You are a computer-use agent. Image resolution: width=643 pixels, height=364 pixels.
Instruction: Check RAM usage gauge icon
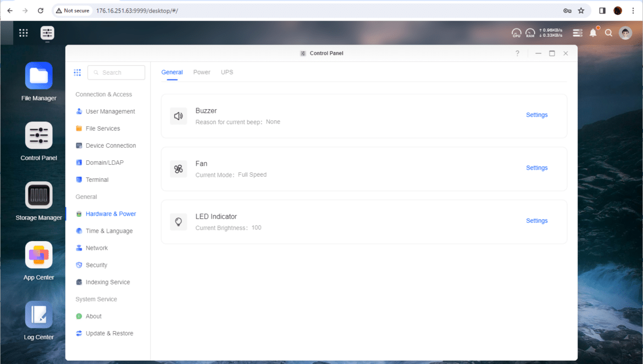[530, 33]
